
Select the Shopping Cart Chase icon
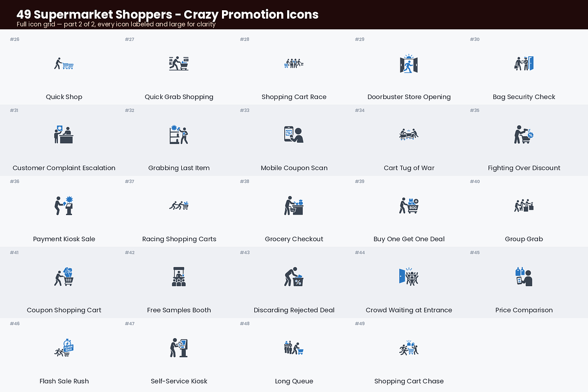pos(409,348)
